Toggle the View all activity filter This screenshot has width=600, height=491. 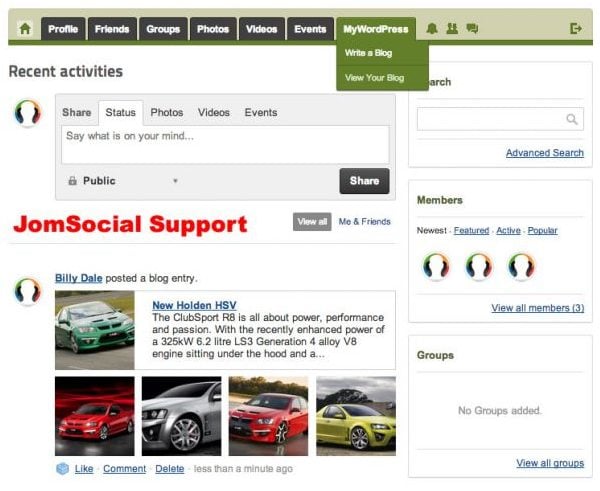tap(312, 222)
